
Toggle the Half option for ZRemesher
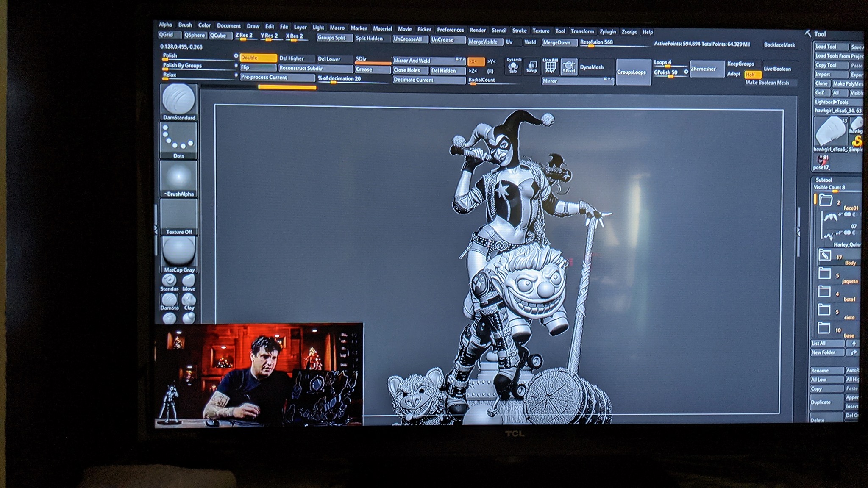[x=752, y=74]
